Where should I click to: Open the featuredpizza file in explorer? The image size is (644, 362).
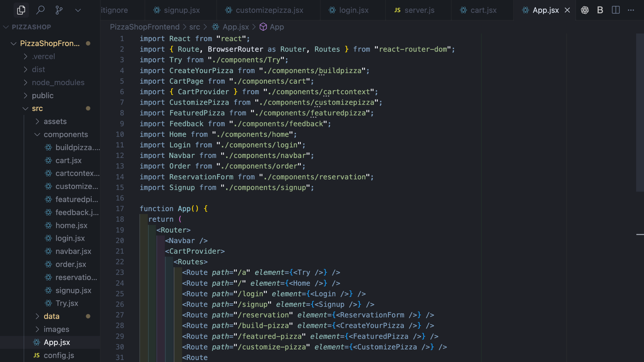(50, 199)
